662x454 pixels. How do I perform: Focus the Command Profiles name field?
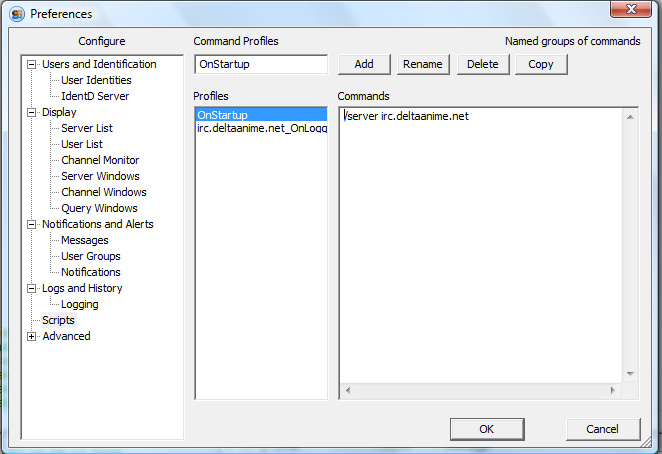click(x=261, y=64)
